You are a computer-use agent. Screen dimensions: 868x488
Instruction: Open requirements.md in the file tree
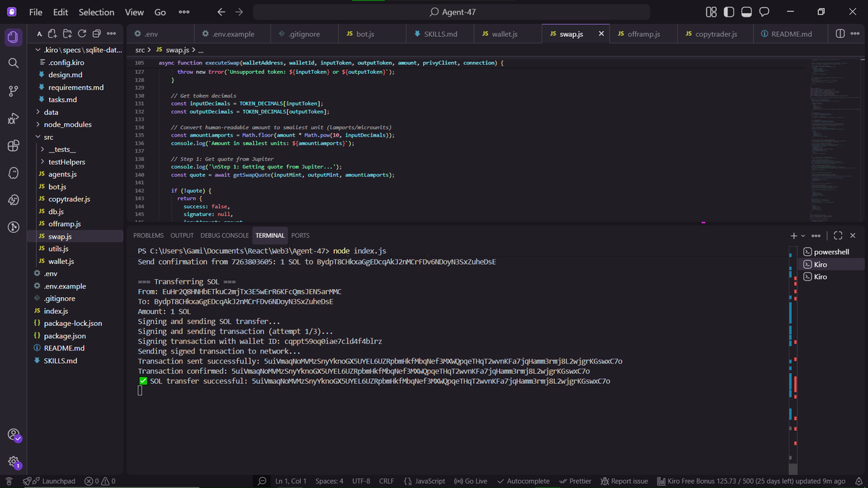click(75, 87)
